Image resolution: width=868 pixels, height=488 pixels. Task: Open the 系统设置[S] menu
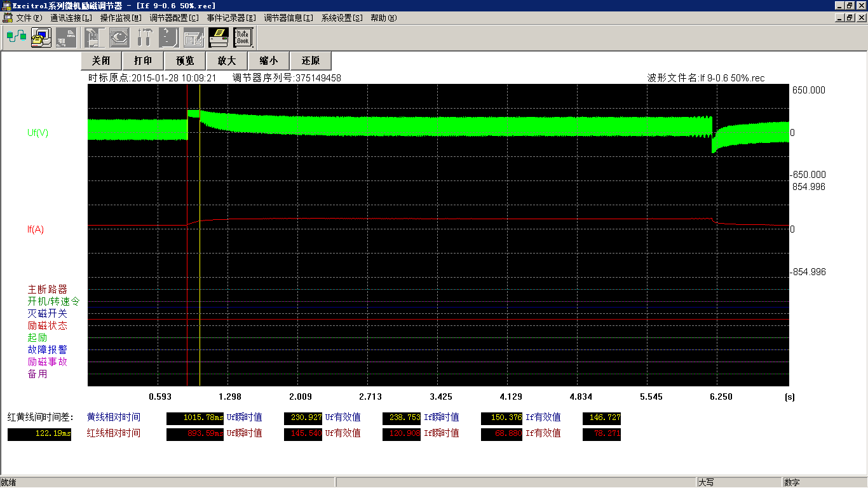(x=342, y=18)
